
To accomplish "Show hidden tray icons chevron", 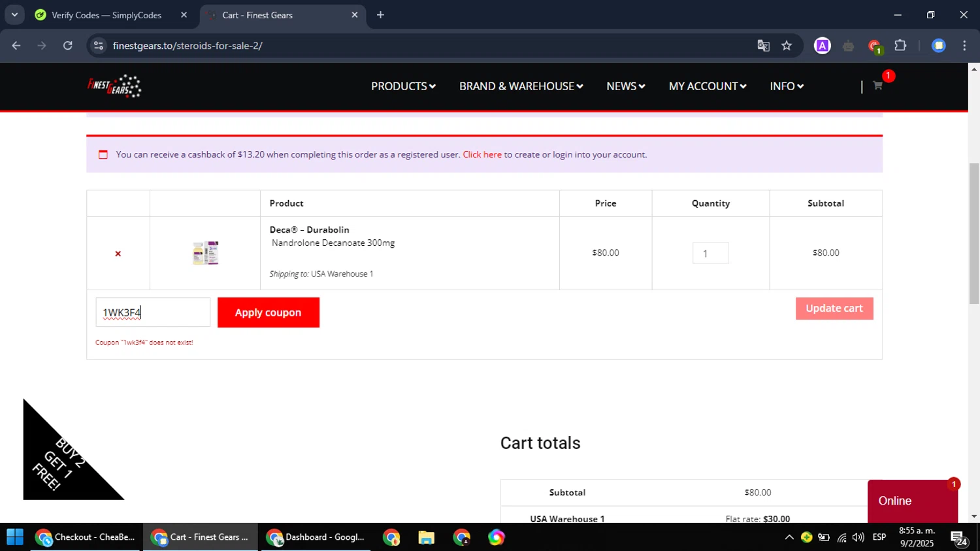I will 789,537.
